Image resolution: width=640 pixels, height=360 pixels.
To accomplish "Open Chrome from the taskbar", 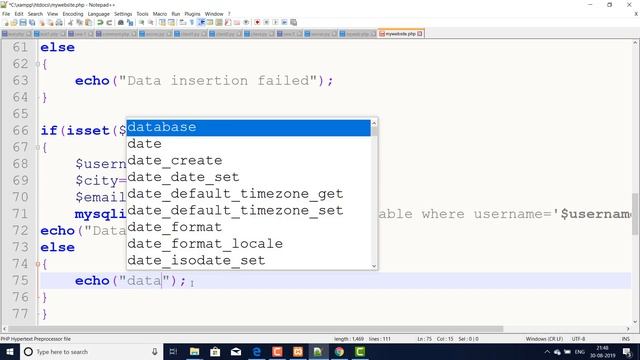I will tap(339, 352).
